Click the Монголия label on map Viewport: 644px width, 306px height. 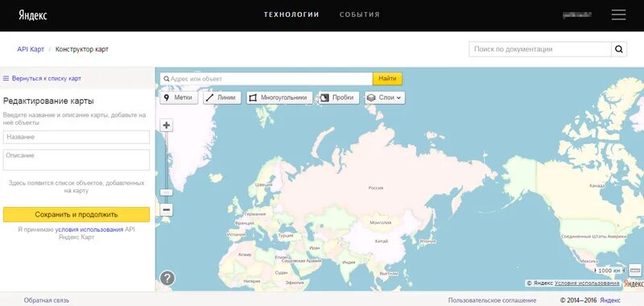pyautogui.click(x=380, y=222)
